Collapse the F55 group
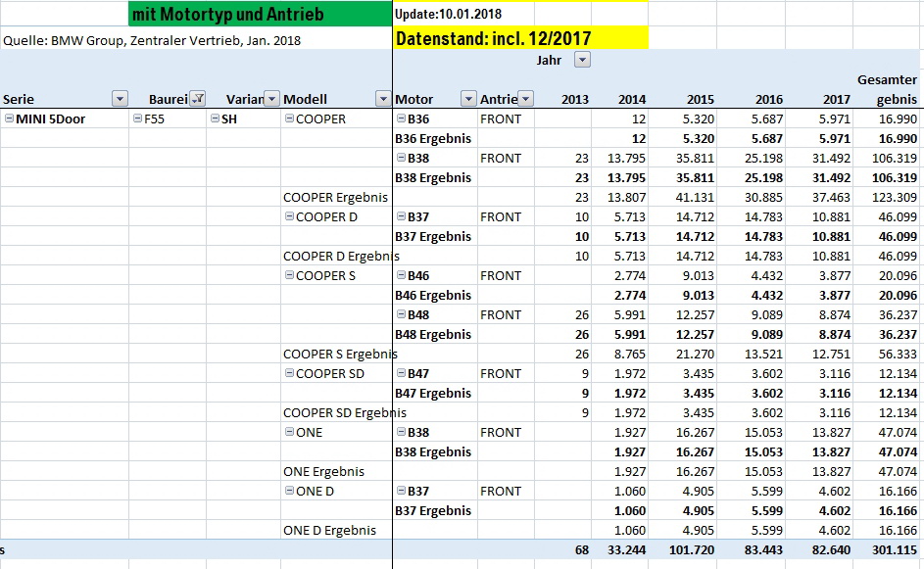The image size is (924, 569). click(138, 119)
